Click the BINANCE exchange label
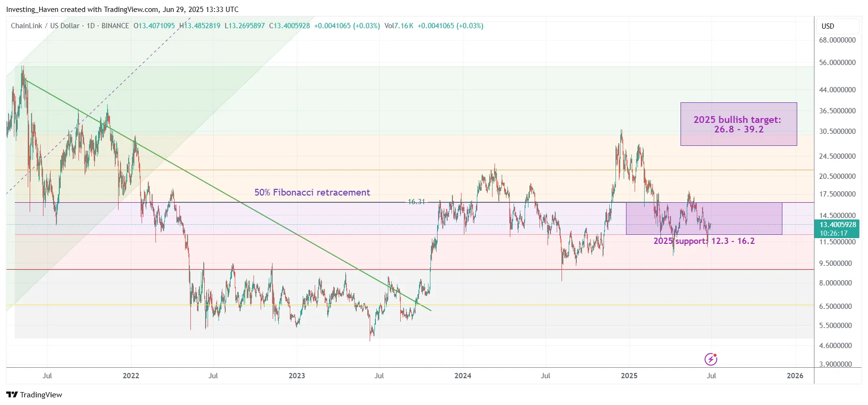Screen dimensions: 868x405 click(115, 26)
